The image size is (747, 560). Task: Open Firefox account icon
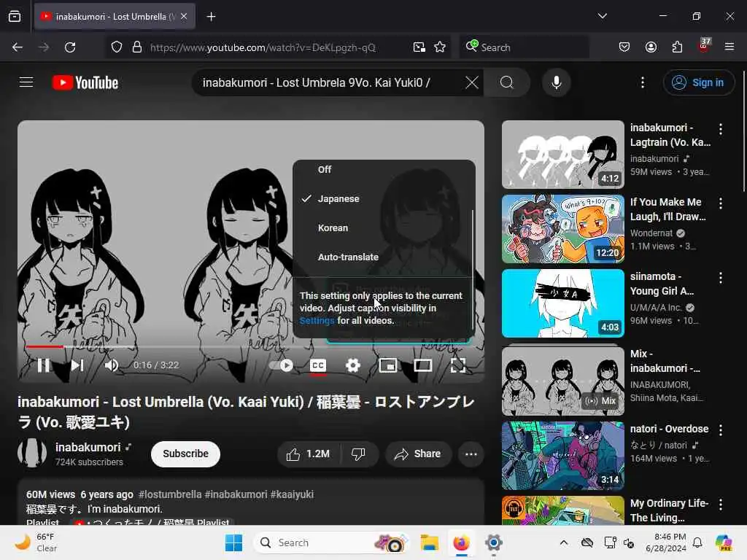651,47
